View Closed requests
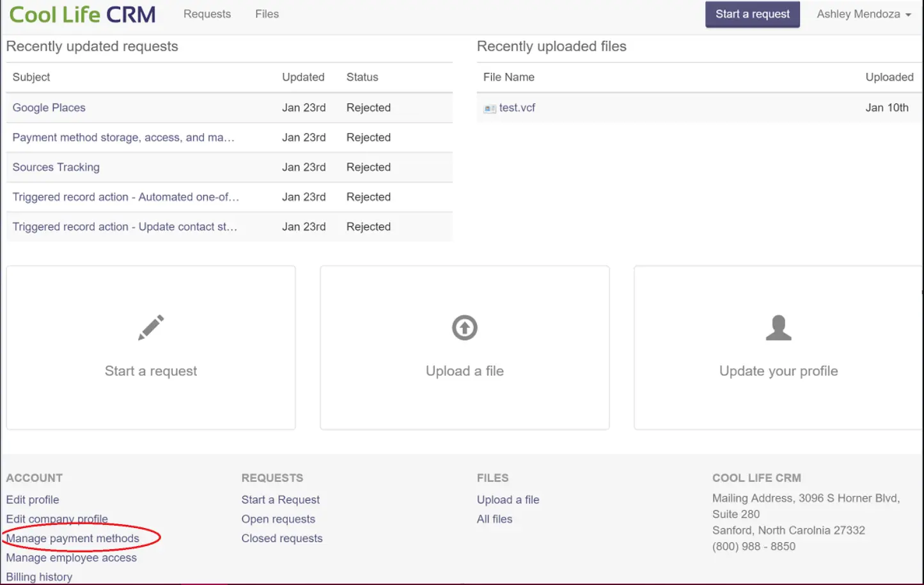Image resolution: width=924 pixels, height=585 pixels. coord(281,538)
